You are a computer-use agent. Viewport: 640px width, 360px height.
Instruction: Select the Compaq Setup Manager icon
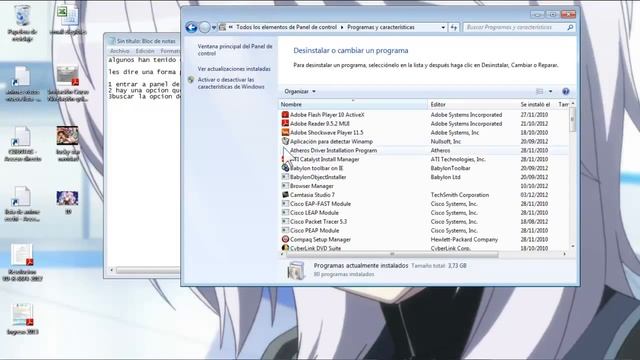[x=285, y=240]
